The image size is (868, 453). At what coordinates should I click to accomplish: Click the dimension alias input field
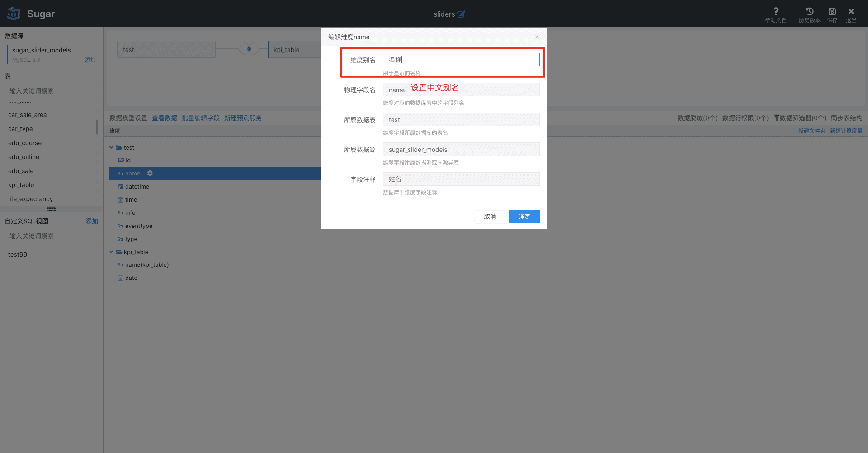tap(461, 60)
